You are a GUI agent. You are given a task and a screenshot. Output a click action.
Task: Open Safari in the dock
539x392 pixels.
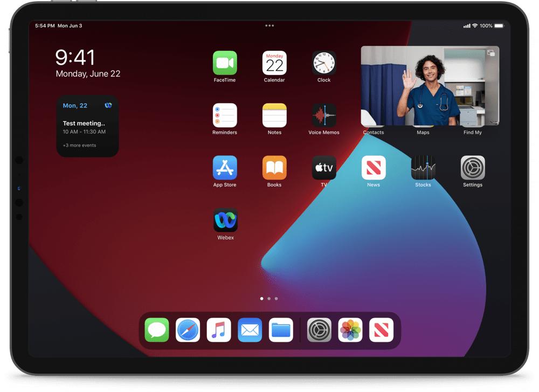[188, 330]
